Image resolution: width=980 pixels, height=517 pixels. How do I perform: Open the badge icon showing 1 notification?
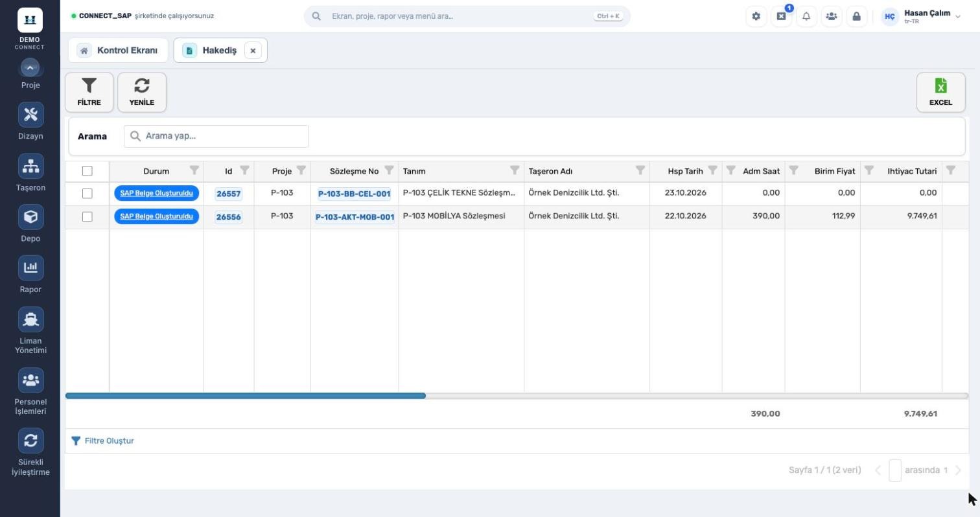(781, 16)
